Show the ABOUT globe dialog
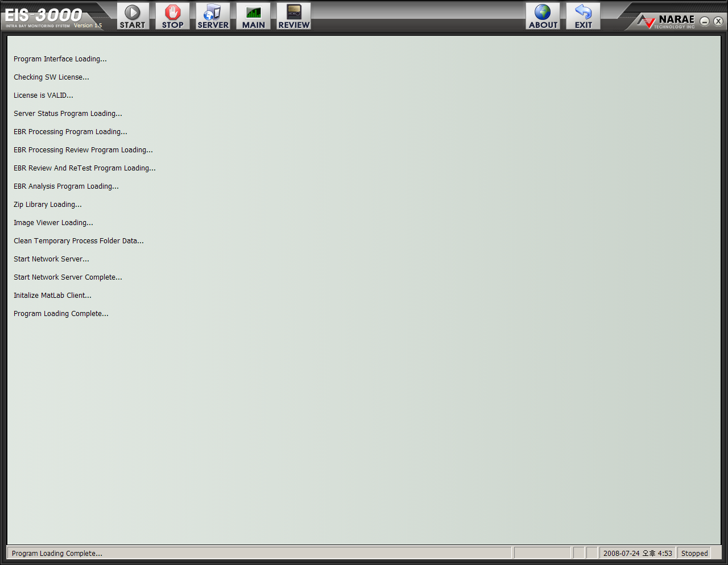The height and width of the screenshot is (565, 728). [543, 16]
